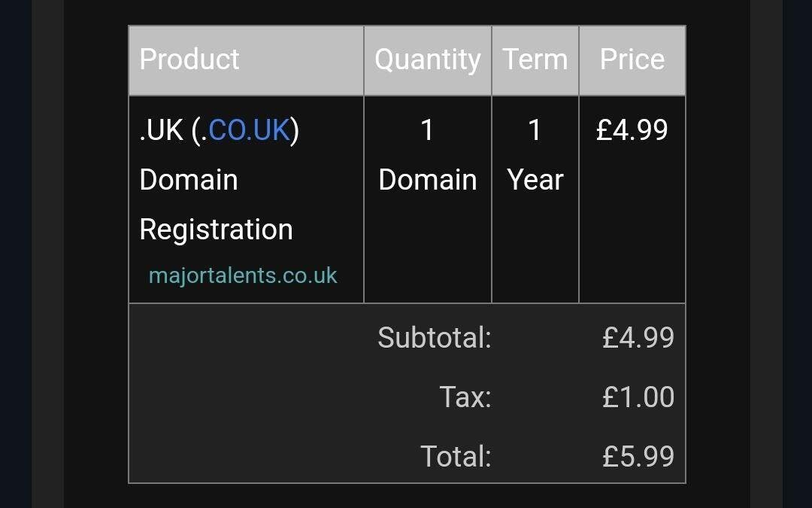Select the £5.99 total amount
Image resolution: width=812 pixels, height=508 pixels.
638,456
